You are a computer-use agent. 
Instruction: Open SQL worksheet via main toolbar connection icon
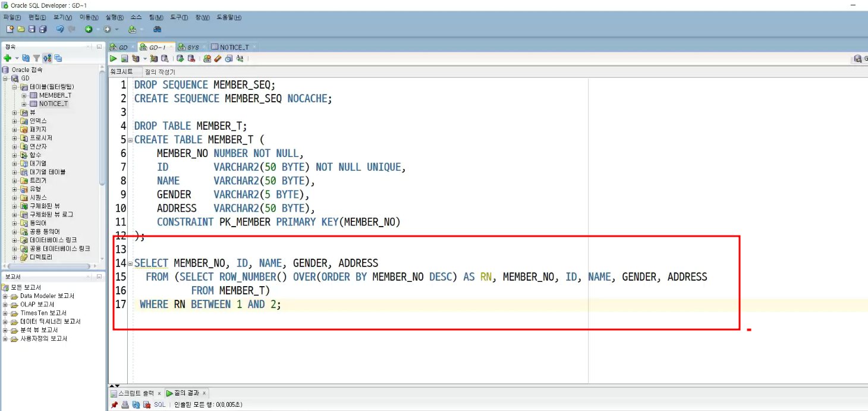tap(132, 29)
